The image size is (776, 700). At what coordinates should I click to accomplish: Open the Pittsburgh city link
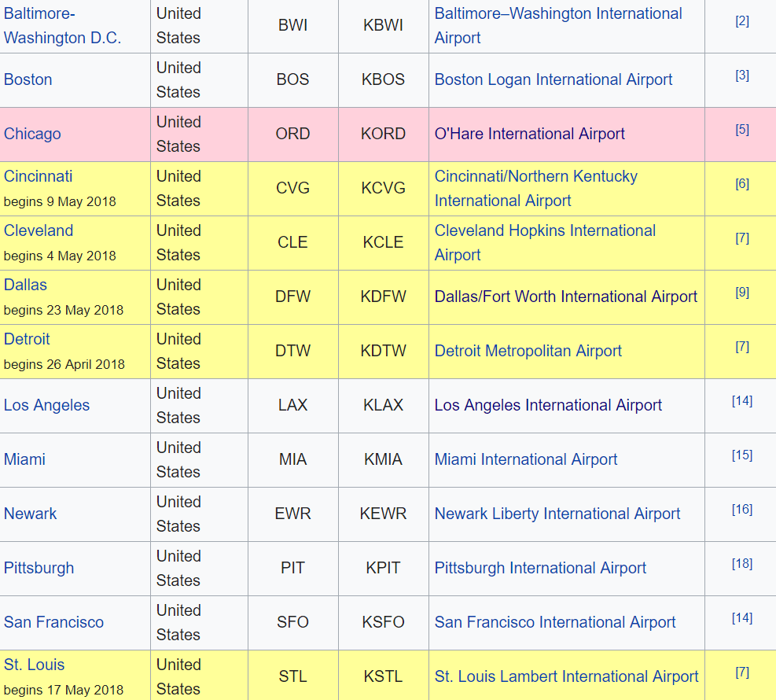click(x=39, y=569)
